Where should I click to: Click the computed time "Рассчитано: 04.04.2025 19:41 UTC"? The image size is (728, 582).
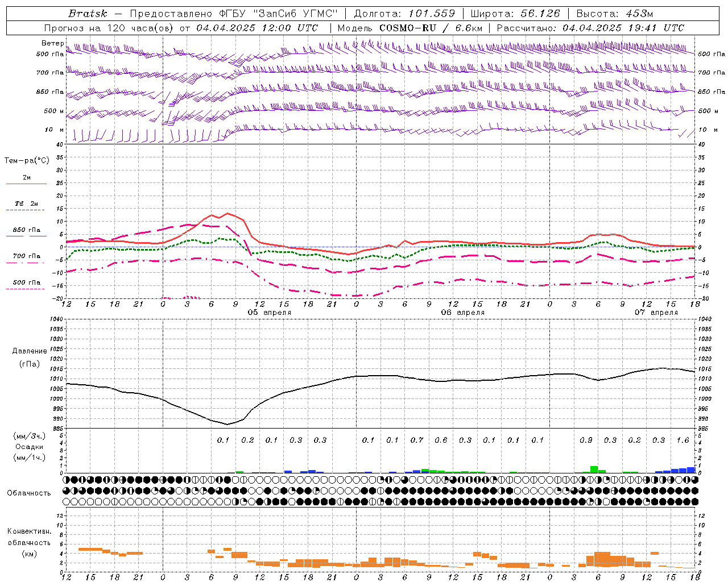click(590, 28)
